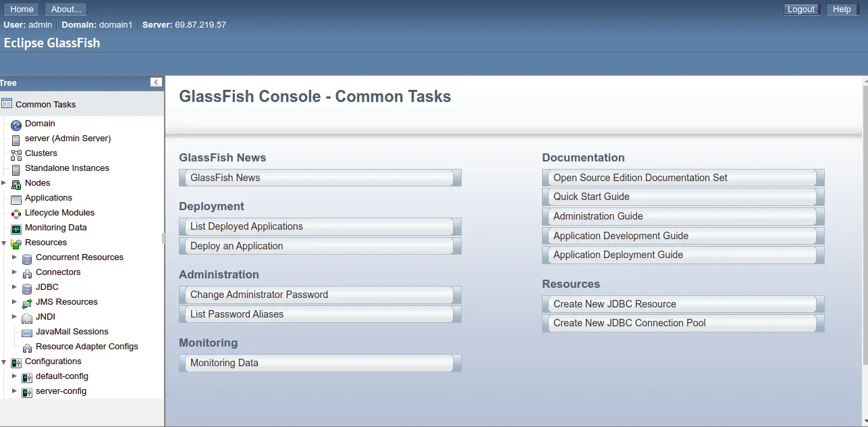
Task: Open the Help page
Action: 842,9
